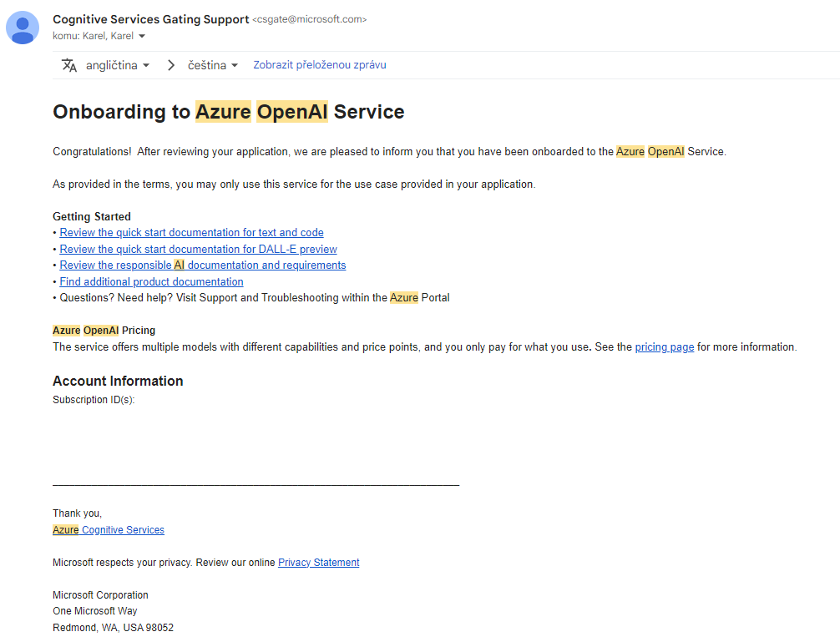Click the csgate@microsoft.com address
The image size is (840, 642).
click(309, 19)
